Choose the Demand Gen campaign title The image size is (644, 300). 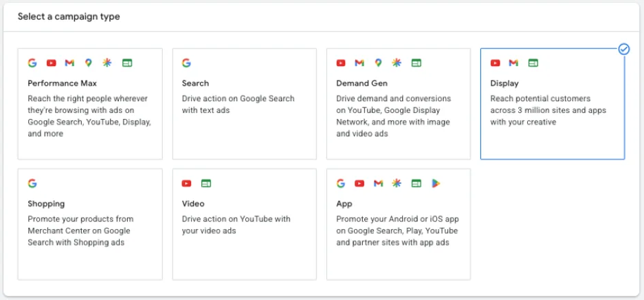(x=362, y=83)
